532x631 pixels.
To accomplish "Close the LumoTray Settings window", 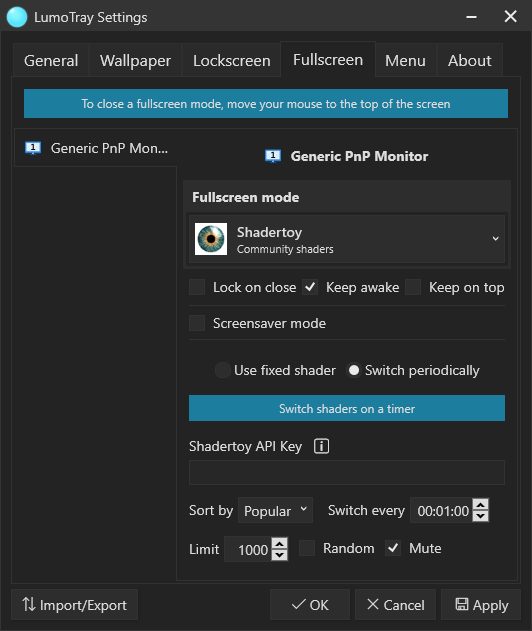I will coord(511,16).
